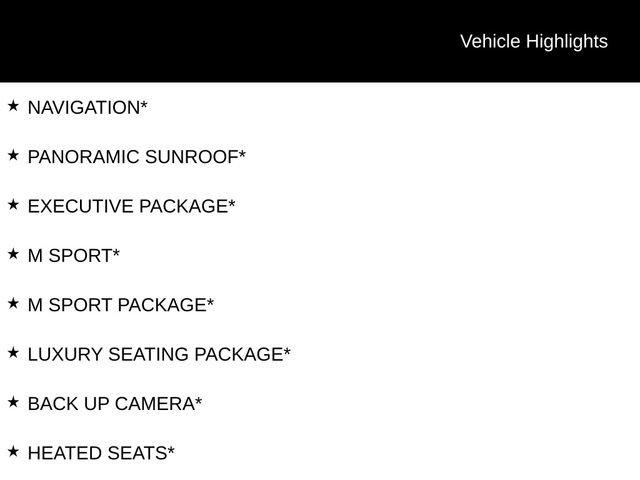Click the HEATED SEATS highlight text

click(x=101, y=453)
